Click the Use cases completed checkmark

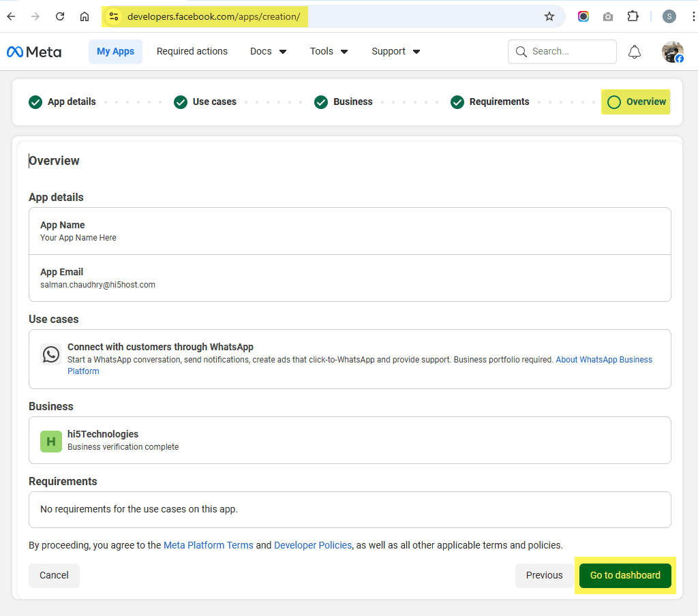[180, 102]
